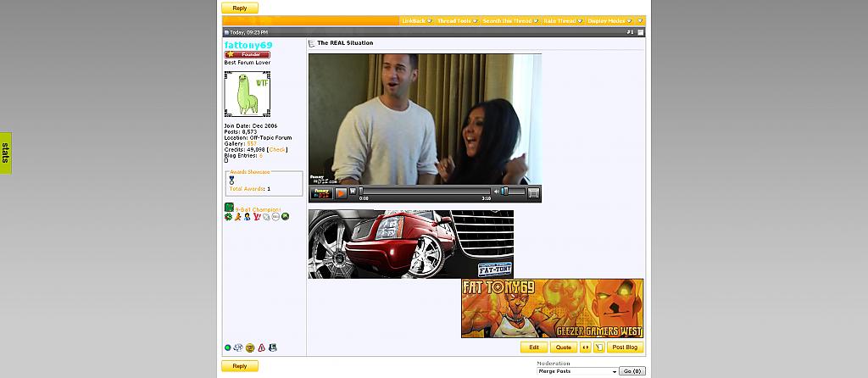This screenshot has height=378, width=868.
Task: Click the multi-quote icon beside Quote button
Action: 585,347
